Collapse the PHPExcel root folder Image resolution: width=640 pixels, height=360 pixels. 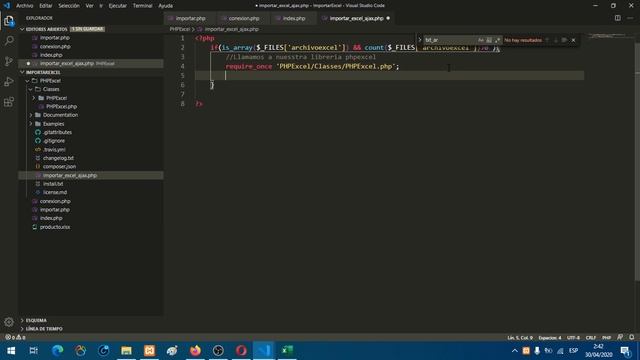[x=27, y=81]
